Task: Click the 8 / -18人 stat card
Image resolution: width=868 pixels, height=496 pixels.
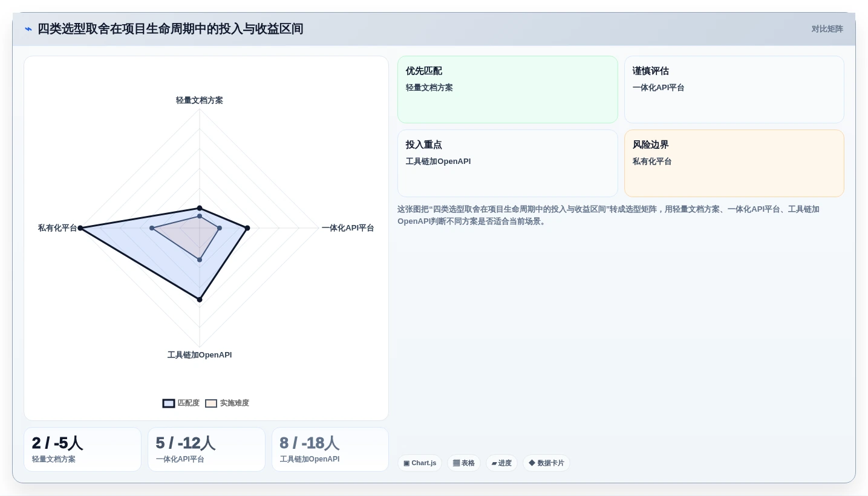Action: (330, 449)
